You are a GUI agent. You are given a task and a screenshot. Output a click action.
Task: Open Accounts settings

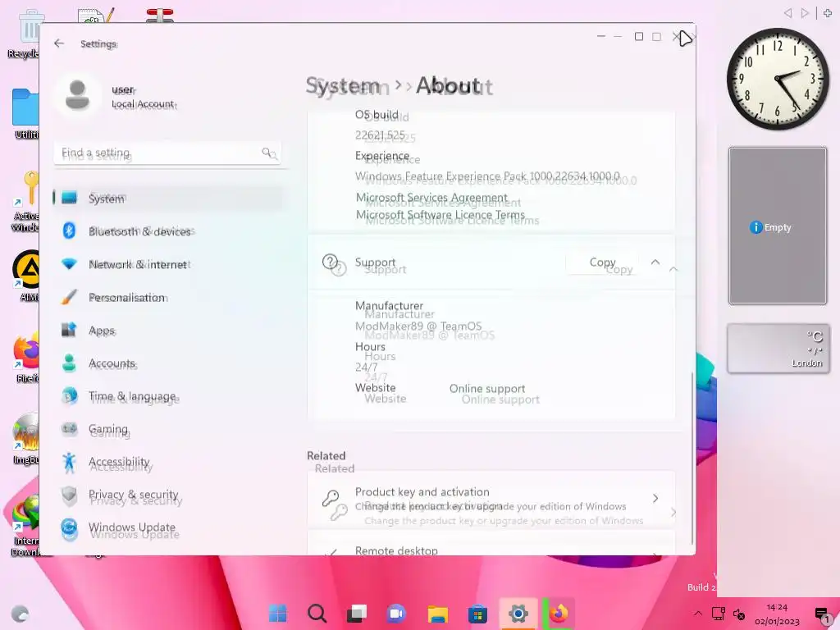pyautogui.click(x=167, y=363)
